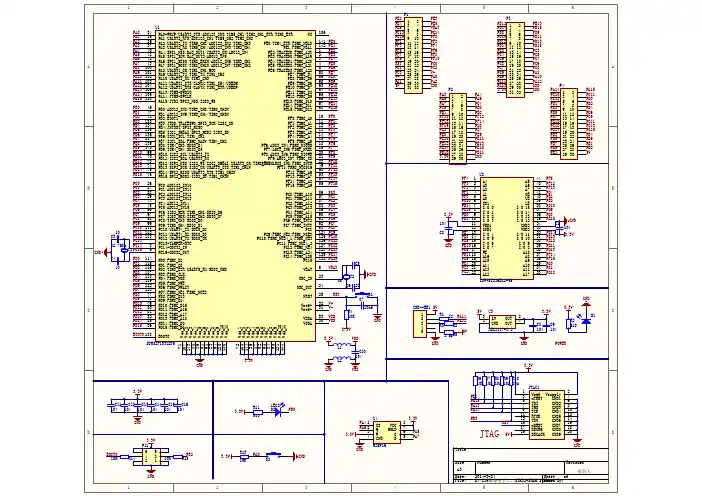Select the P2 pin header
This screenshot has height=496, width=702.
pyautogui.click(x=458, y=128)
